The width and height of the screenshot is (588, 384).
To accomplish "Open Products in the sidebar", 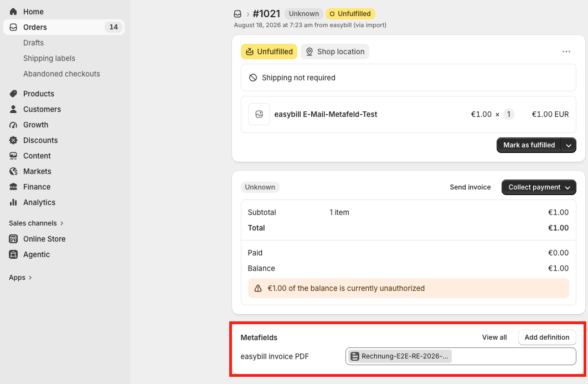I will coord(64,94).
